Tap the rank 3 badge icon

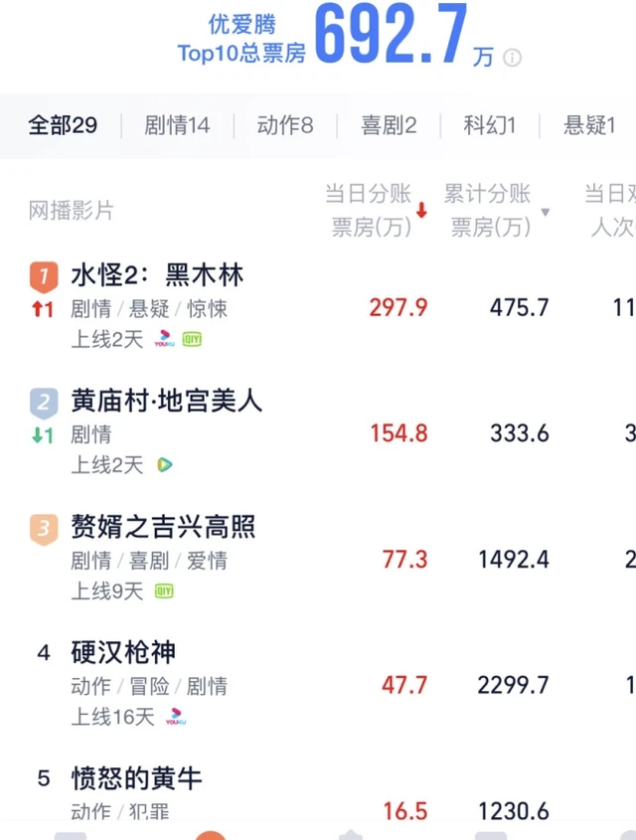pyautogui.click(x=43, y=528)
